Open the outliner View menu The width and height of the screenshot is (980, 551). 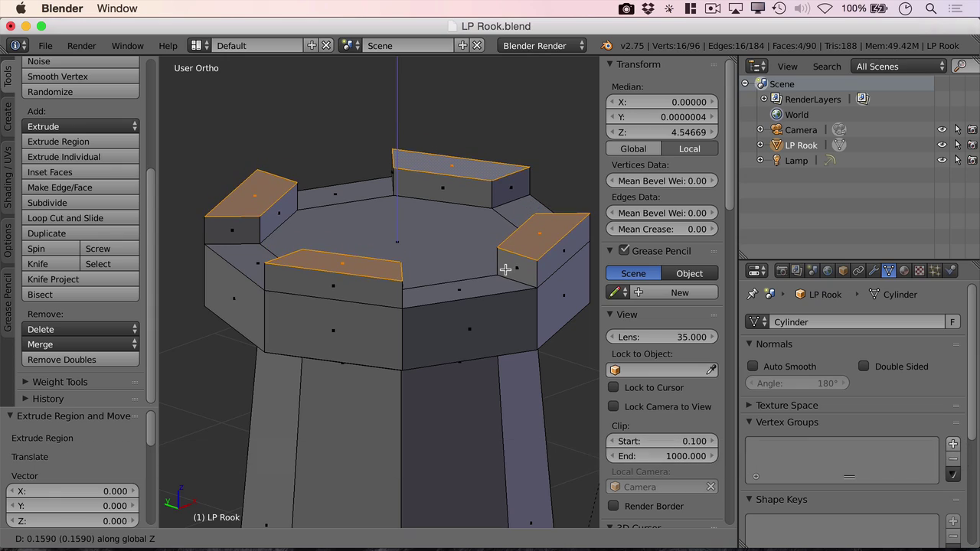pyautogui.click(x=787, y=67)
